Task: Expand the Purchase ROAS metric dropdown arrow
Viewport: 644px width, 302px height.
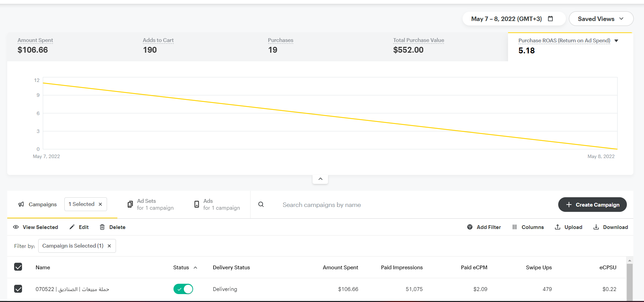Action: coord(616,41)
